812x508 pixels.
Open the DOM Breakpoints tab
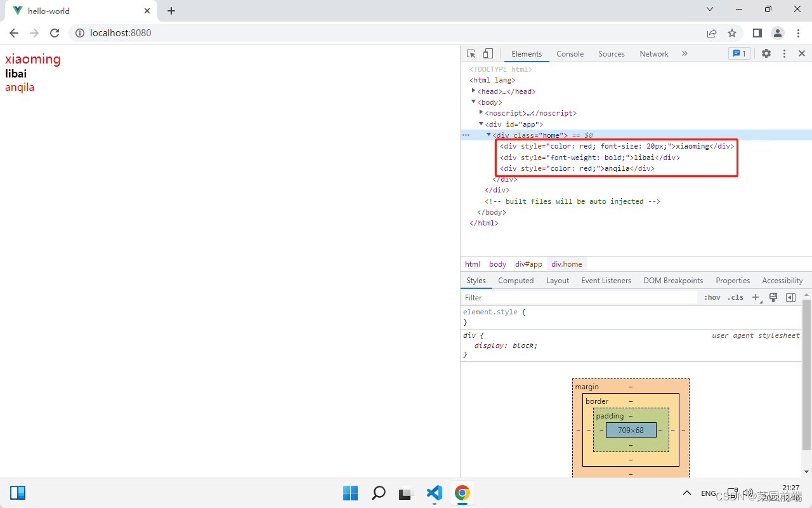pos(673,281)
